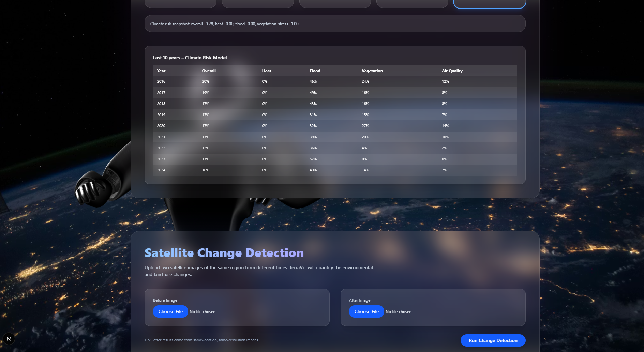Click the Air Quality column header
This screenshot has height=352, width=644.
(452, 71)
